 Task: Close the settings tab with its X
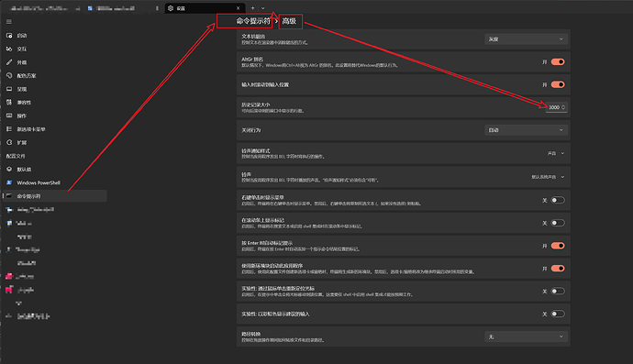coord(239,8)
